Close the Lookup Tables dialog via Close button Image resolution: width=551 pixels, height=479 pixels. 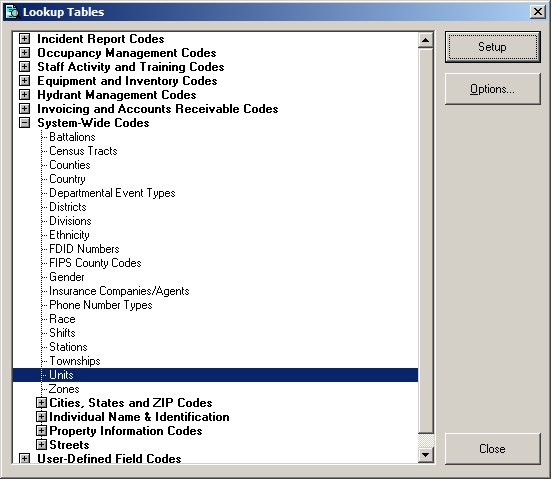tap(492, 449)
